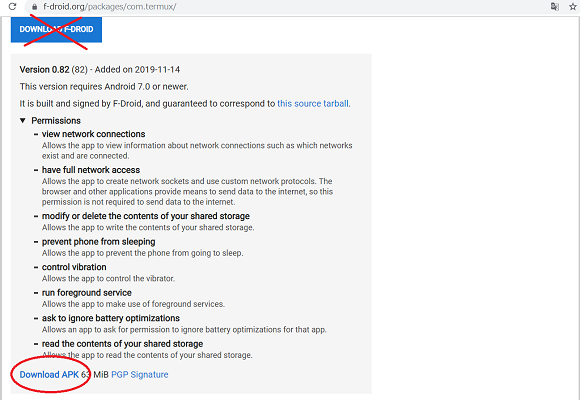The width and height of the screenshot is (580, 400).
Task: Reload the page with the refresh icon
Action: tap(13, 6)
